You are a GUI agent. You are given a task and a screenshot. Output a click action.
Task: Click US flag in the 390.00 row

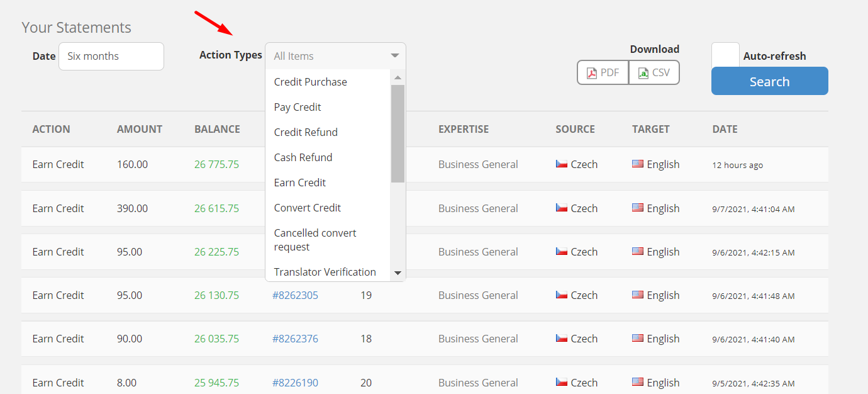pyautogui.click(x=638, y=208)
